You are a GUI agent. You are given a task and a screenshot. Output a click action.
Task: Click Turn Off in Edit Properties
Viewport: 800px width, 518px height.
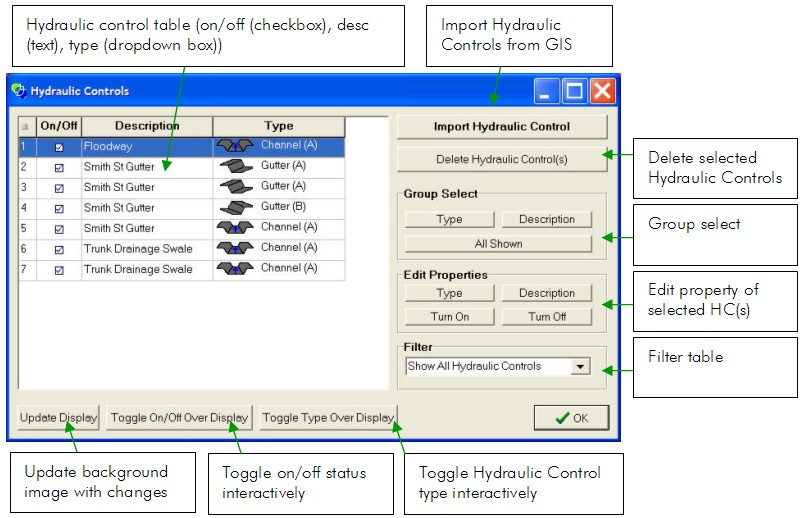pyautogui.click(x=547, y=317)
